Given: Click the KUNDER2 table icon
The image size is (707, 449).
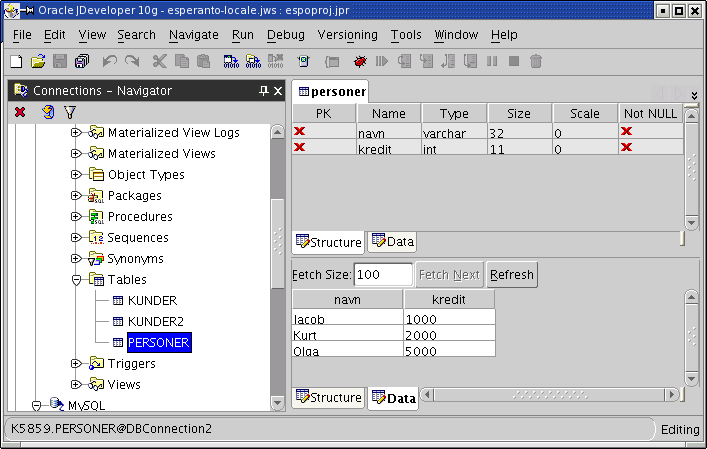Looking at the screenshot, I should click(117, 322).
